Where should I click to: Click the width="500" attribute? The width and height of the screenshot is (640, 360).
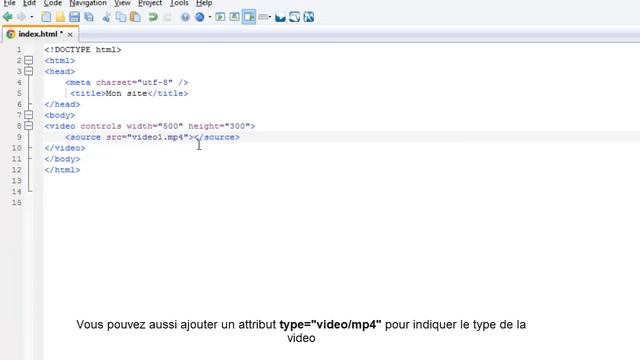[155, 127]
